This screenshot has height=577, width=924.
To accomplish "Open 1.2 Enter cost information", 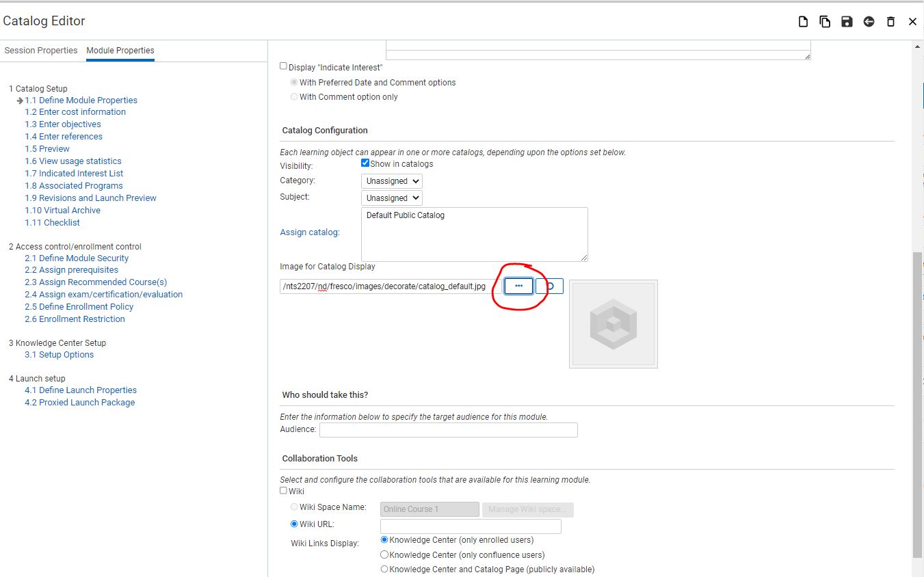I will pyautogui.click(x=75, y=112).
